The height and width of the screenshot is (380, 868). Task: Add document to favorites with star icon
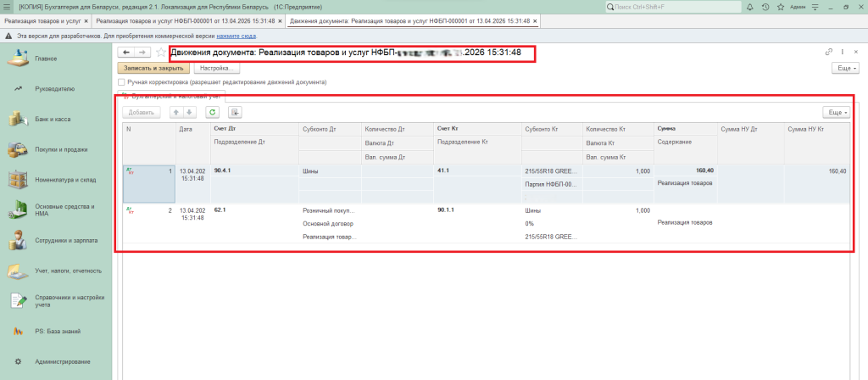tap(160, 53)
